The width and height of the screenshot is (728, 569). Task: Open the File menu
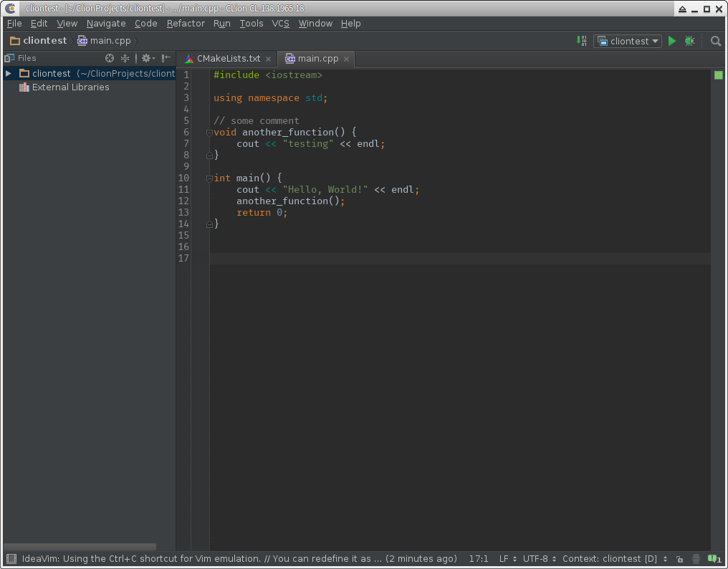pos(14,23)
